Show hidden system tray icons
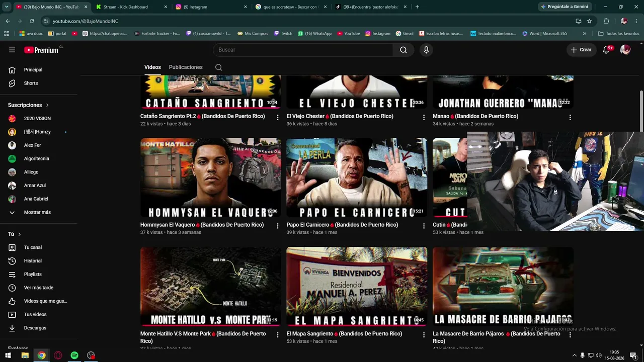Screen dimensions: 644x362 (575, 355)
